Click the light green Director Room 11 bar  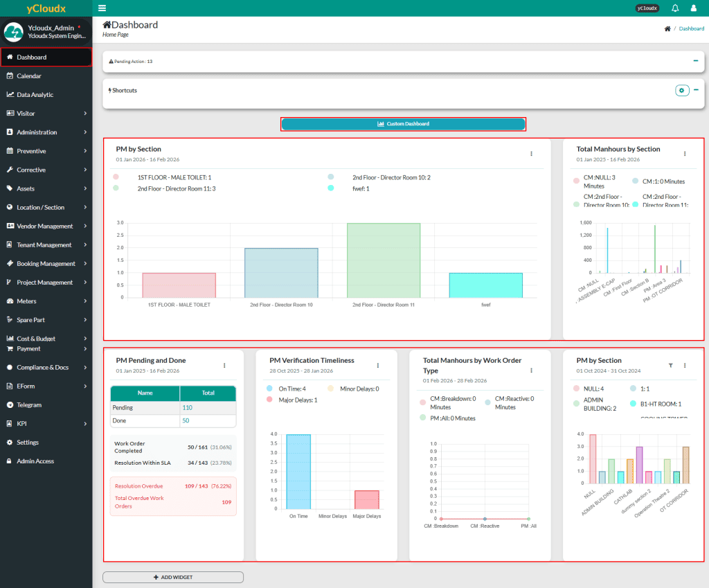384,260
